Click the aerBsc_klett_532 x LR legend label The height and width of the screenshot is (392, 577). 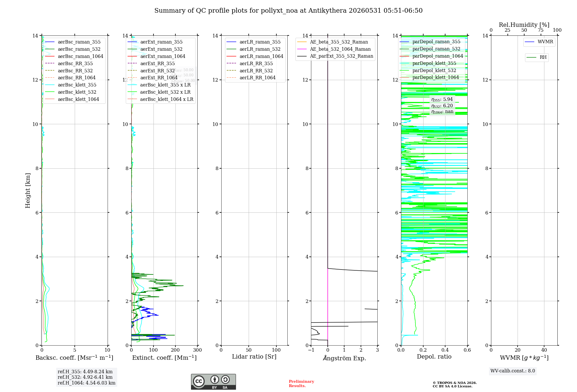click(x=165, y=92)
